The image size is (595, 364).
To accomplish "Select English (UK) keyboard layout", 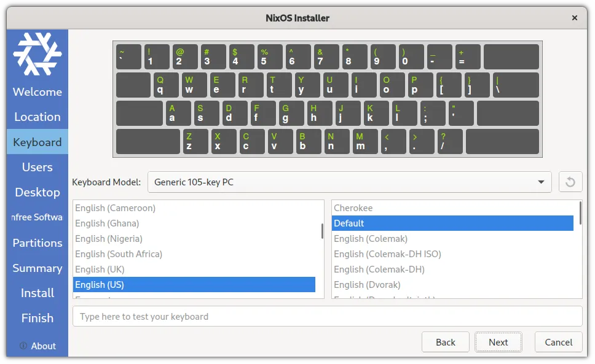I will coord(100,269).
